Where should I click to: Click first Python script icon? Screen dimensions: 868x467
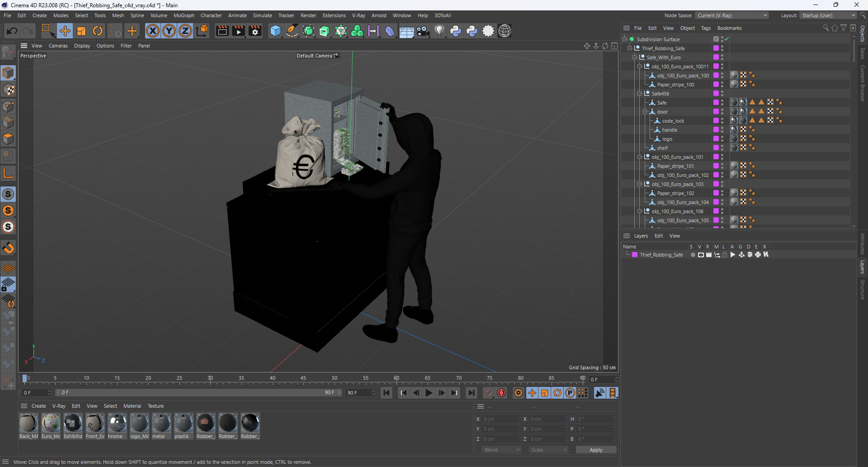click(456, 31)
